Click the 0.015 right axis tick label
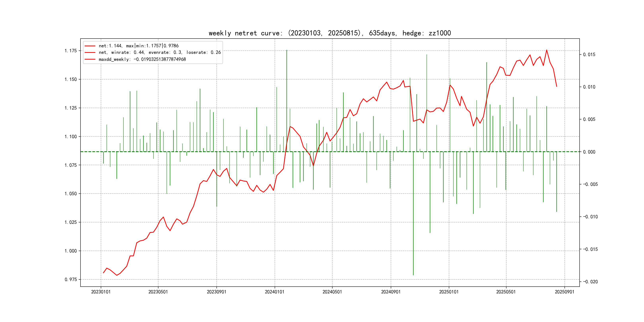The width and height of the screenshot is (644, 322). click(589, 54)
